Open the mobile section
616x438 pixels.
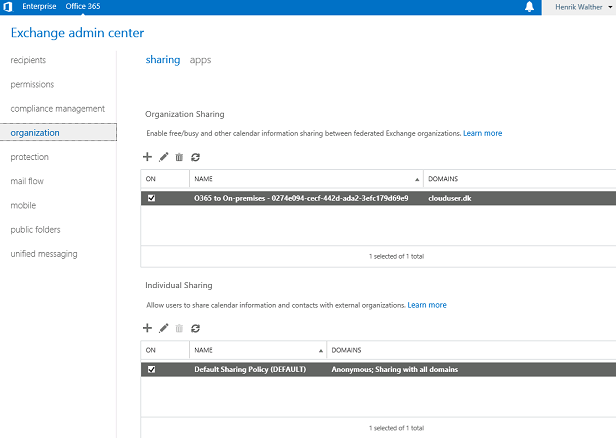[23, 205]
